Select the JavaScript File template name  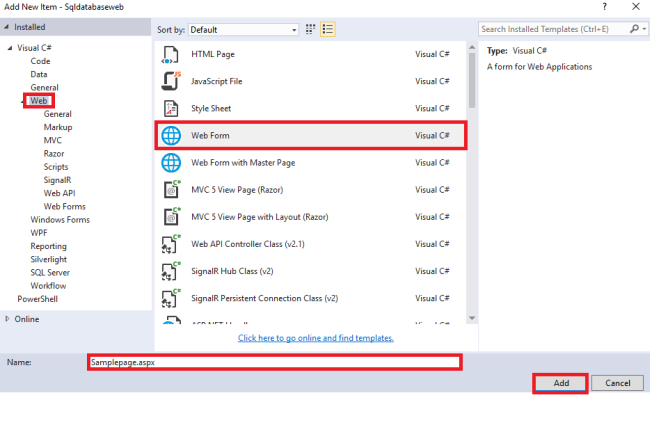pos(216,81)
